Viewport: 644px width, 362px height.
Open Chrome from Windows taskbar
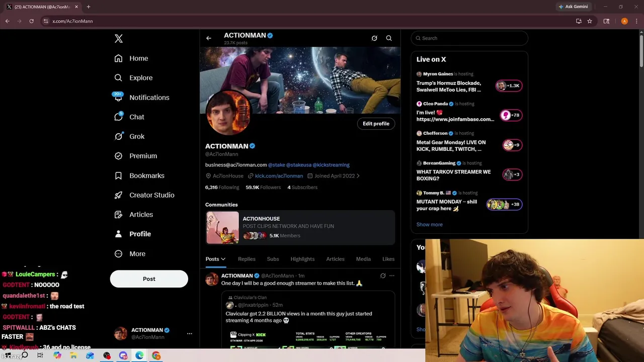tap(156, 355)
